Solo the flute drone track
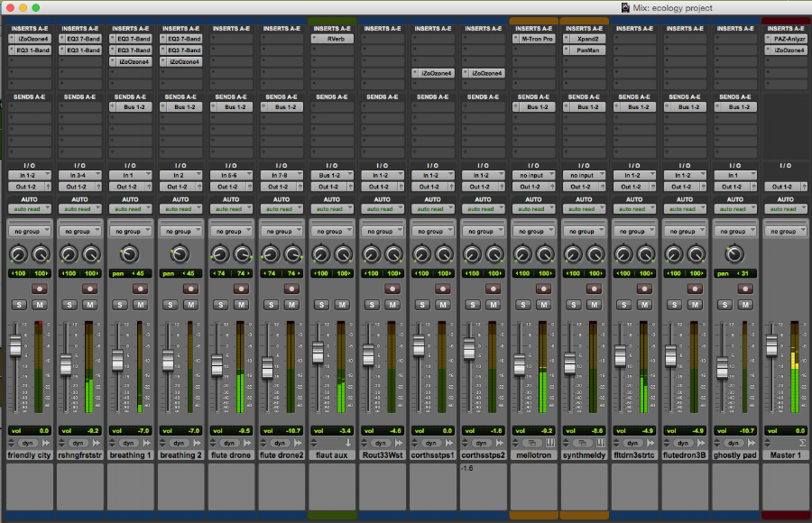 point(221,305)
